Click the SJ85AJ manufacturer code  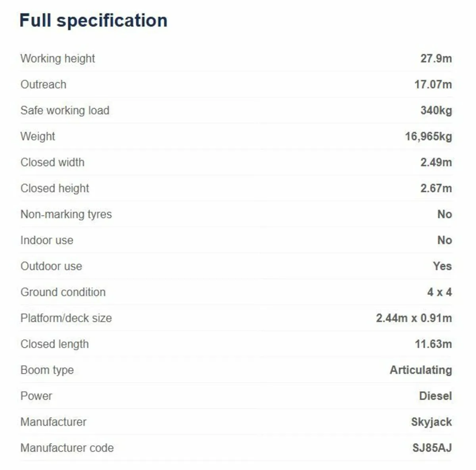click(432, 448)
